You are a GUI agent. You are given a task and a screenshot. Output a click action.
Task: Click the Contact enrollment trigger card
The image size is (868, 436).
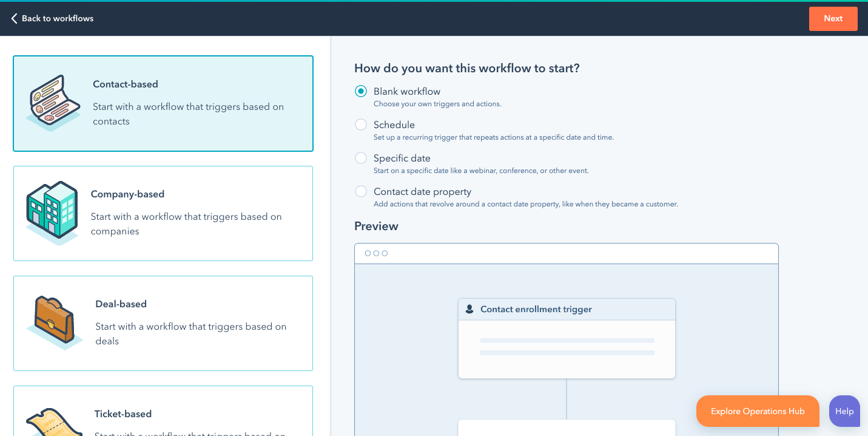click(567, 338)
